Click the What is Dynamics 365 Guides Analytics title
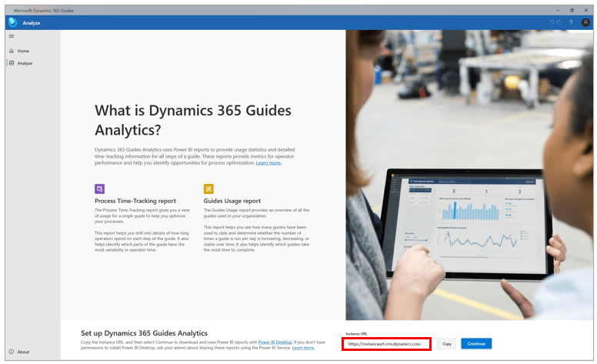The height and width of the screenshot is (364, 597). coord(193,120)
